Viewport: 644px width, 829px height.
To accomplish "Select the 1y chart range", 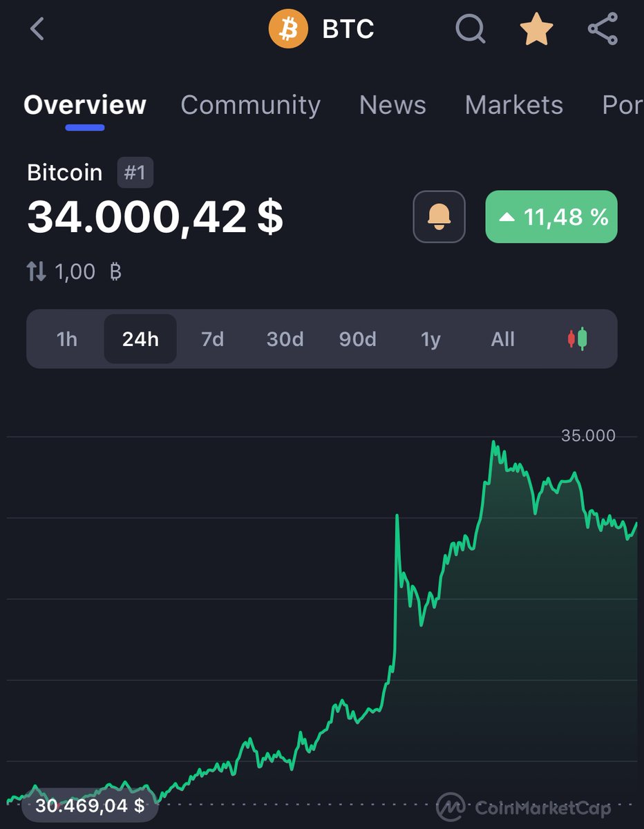I will [430, 339].
